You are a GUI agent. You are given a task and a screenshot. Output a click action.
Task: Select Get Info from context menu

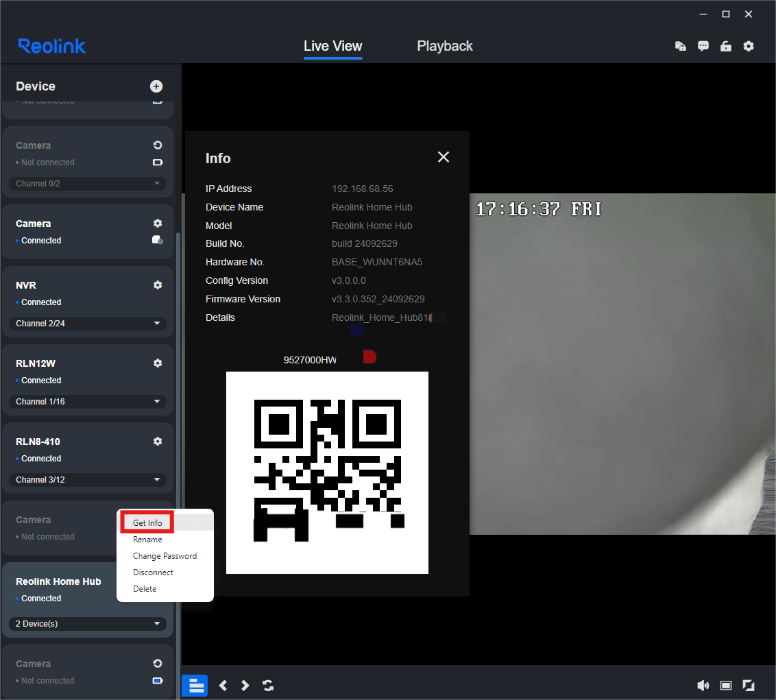click(x=147, y=523)
